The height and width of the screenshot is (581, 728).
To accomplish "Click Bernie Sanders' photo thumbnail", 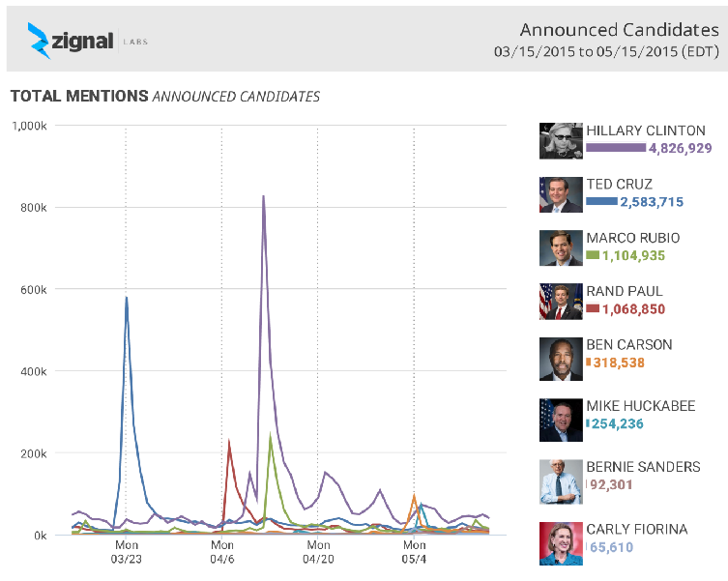I will pyautogui.click(x=561, y=481).
